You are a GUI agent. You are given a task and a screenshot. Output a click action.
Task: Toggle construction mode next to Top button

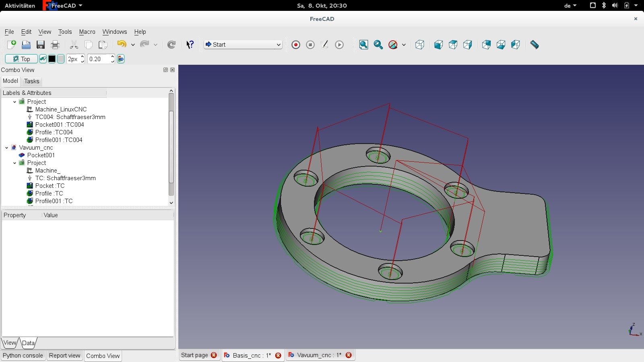(x=43, y=59)
